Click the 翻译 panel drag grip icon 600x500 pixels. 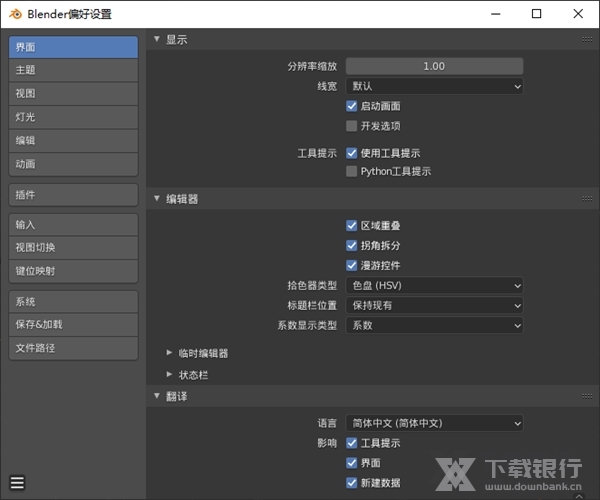coord(587,396)
